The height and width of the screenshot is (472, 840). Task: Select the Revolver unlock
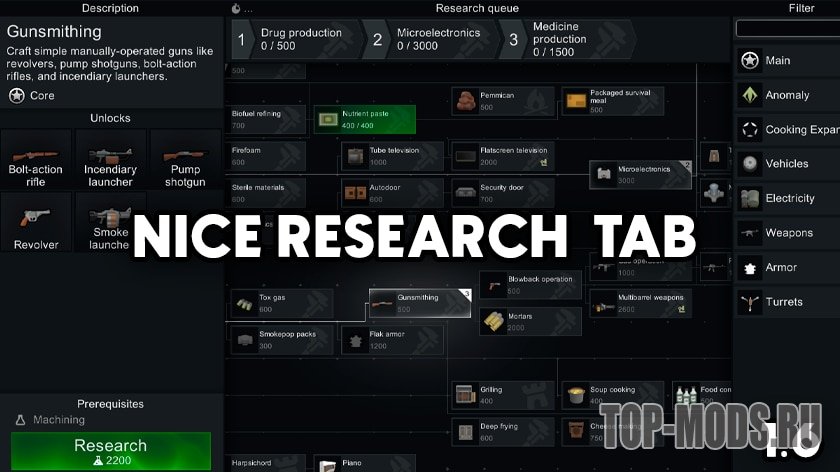coord(36,223)
